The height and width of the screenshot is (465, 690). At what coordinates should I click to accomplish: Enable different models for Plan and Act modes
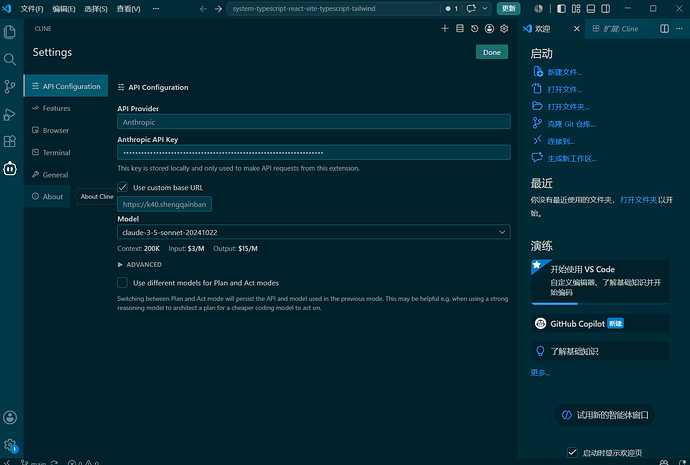point(123,282)
